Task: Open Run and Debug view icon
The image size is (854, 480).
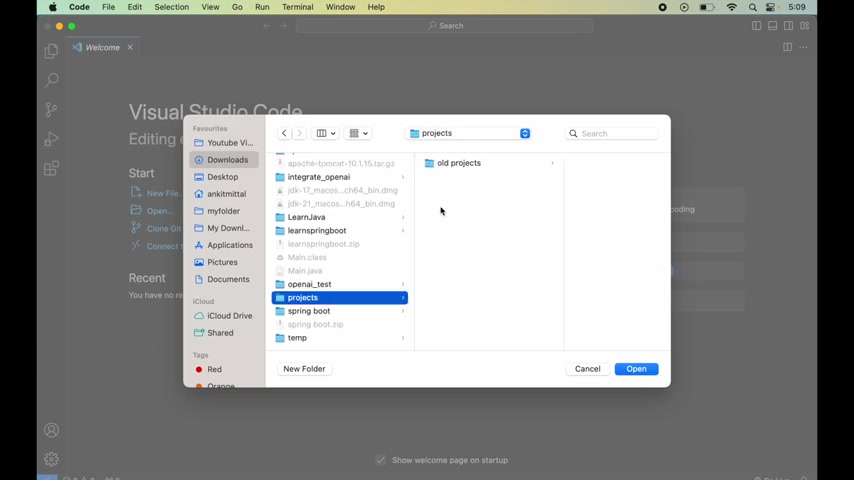Action: (x=51, y=139)
